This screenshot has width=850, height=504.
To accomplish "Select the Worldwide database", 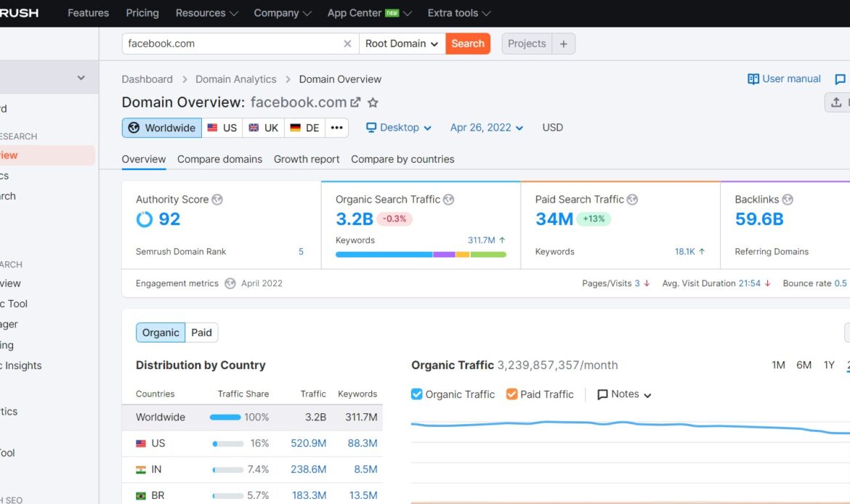I will 162,128.
